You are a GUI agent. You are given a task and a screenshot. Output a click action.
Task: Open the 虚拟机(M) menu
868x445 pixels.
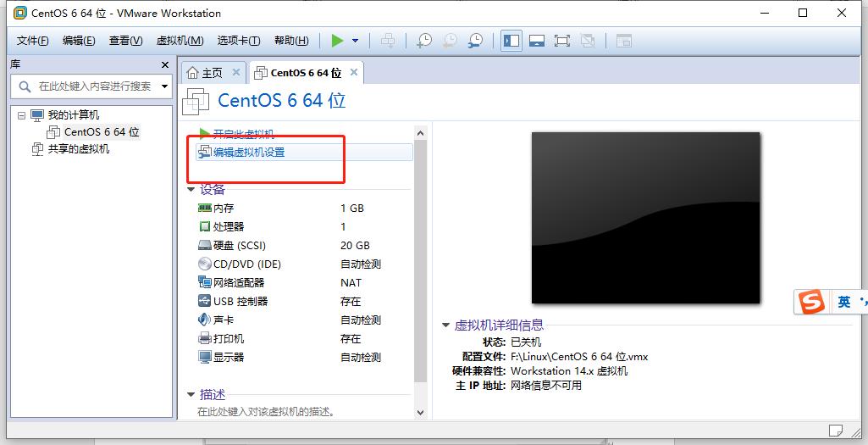[180, 41]
